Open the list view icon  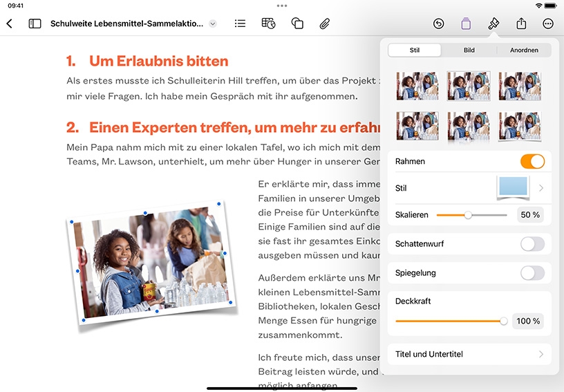point(240,24)
